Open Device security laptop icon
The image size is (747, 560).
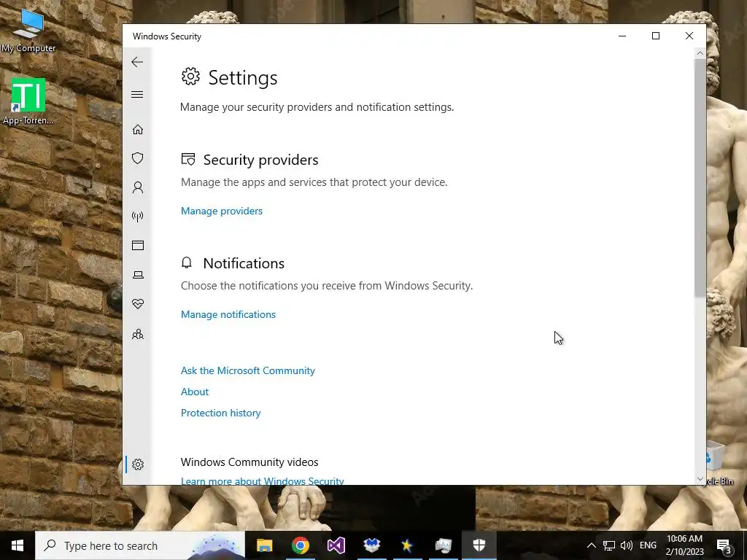(x=138, y=275)
